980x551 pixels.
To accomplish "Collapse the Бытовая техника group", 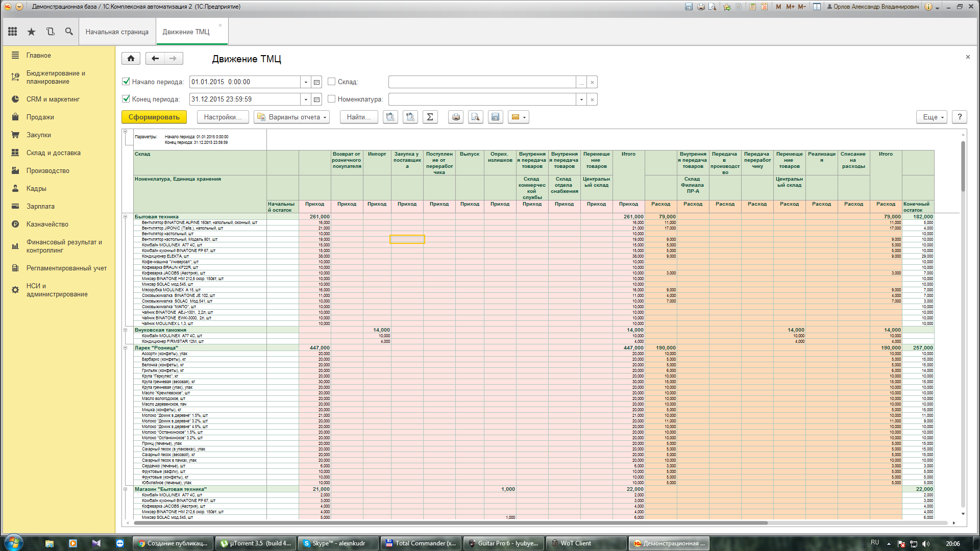I will 126,217.
